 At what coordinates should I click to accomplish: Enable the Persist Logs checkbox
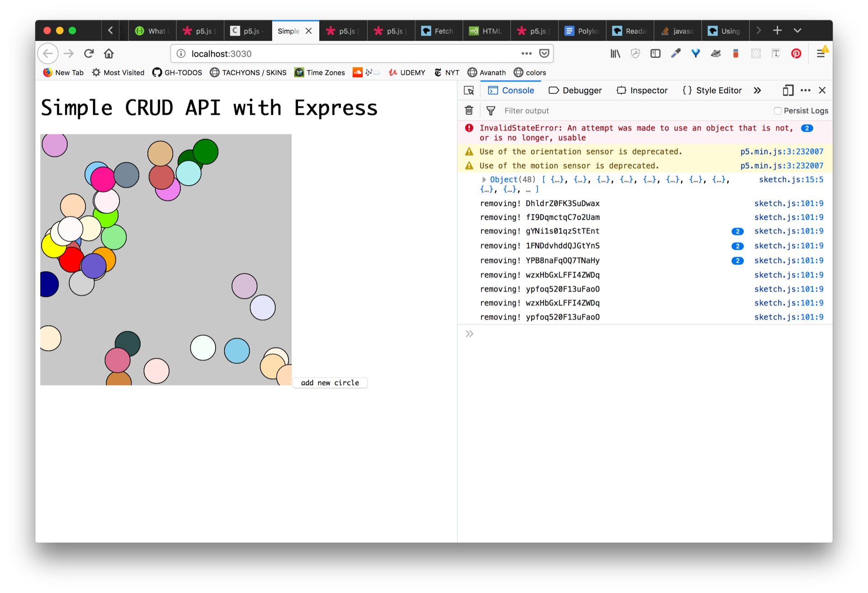point(778,111)
